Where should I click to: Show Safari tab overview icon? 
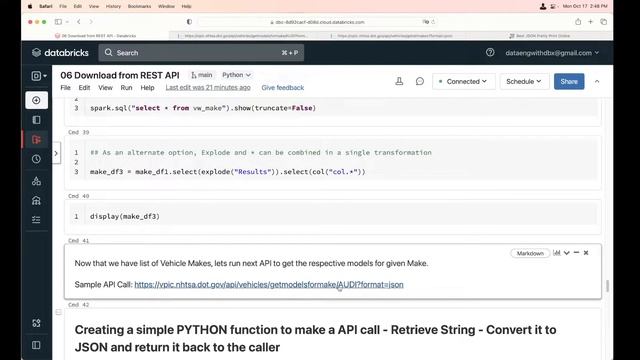click(603, 22)
